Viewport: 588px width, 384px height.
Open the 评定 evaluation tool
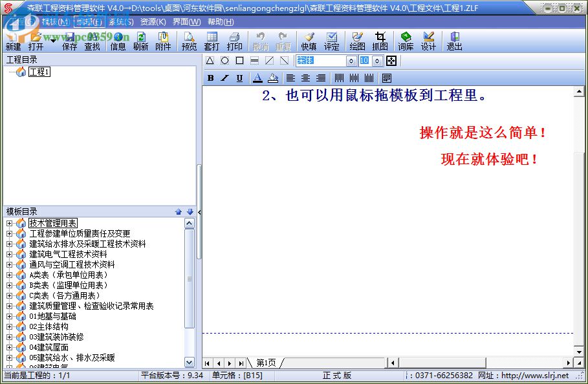point(332,40)
